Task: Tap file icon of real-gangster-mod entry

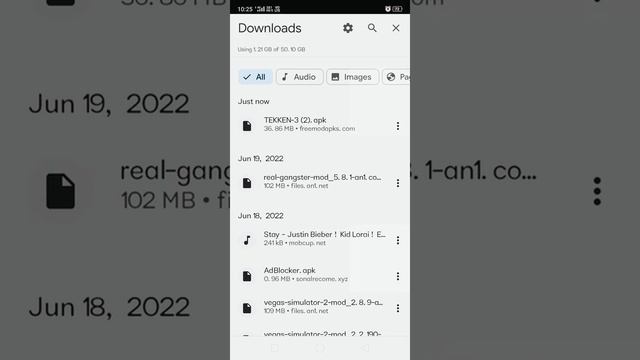Action: 247,183
